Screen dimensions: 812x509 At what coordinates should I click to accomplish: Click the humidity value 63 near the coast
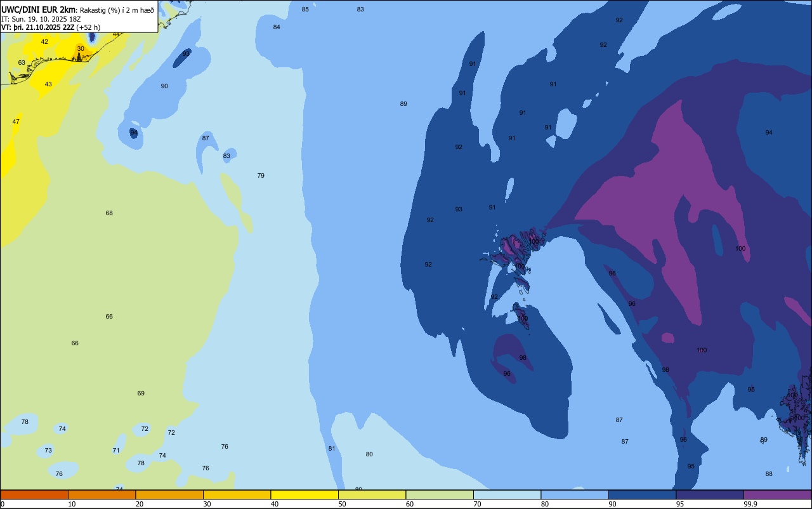[x=22, y=63]
